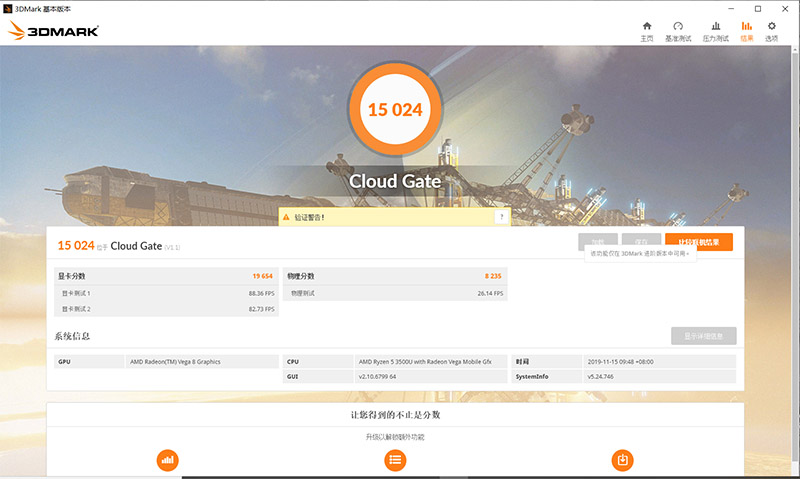Image resolution: width=800 pixels, height=479 pixels.
Task: Click the 物理测试 26.14 FPS row
Action: click(x=395, y=293)
